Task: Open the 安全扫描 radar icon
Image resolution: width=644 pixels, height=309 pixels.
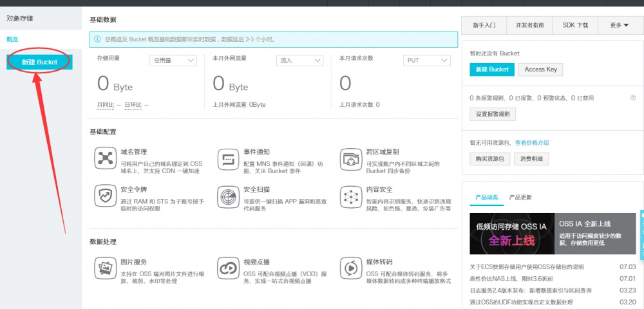Action: pyautogui.click(x=228, y=196)
